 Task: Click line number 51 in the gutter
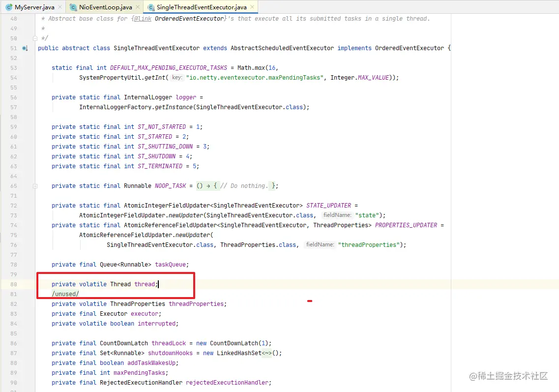14,48
